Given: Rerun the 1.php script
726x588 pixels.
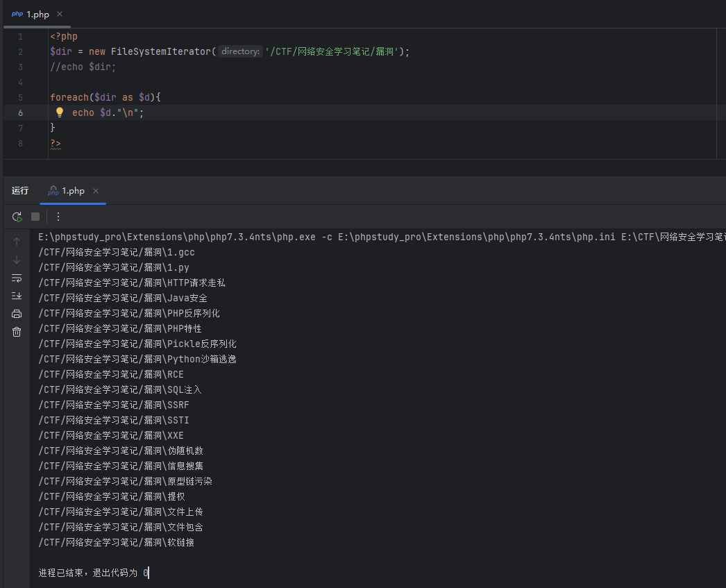Looking at the screenshot, I should [17, 217].
